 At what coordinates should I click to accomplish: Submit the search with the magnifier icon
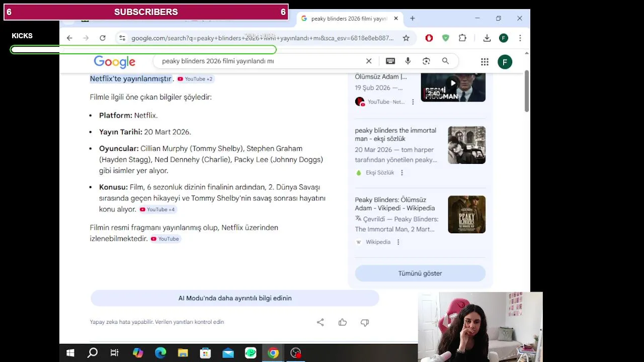[x=445, y=61]
